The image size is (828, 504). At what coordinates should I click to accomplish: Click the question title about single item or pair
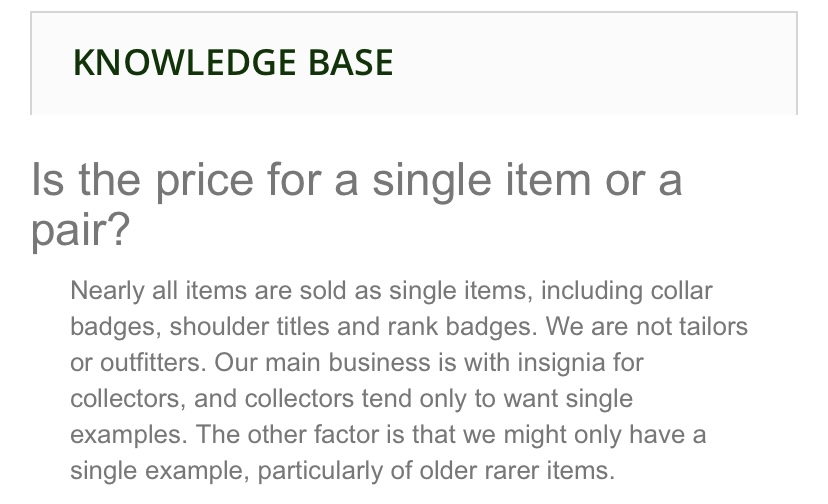pyautogui.click(x=356, y=181)
